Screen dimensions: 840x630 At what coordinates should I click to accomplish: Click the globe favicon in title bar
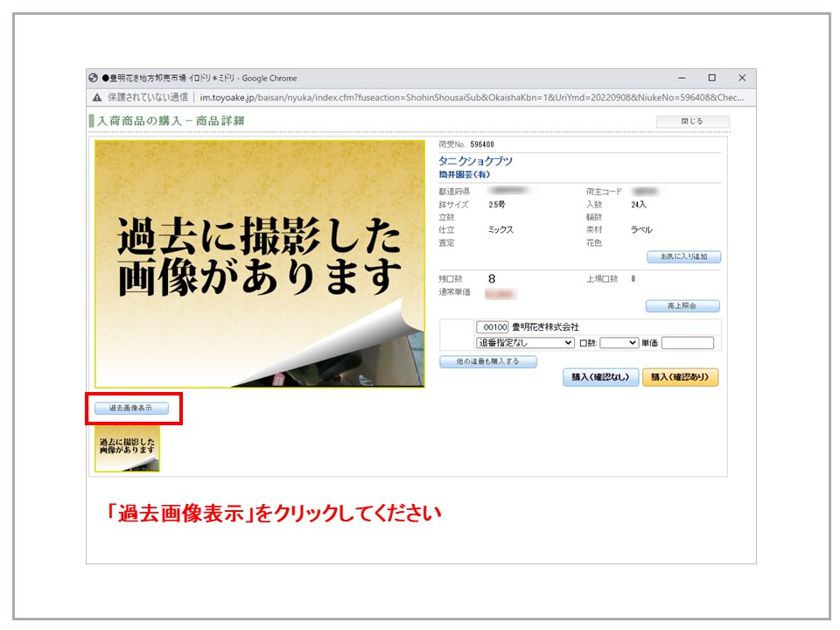point(94,78)
